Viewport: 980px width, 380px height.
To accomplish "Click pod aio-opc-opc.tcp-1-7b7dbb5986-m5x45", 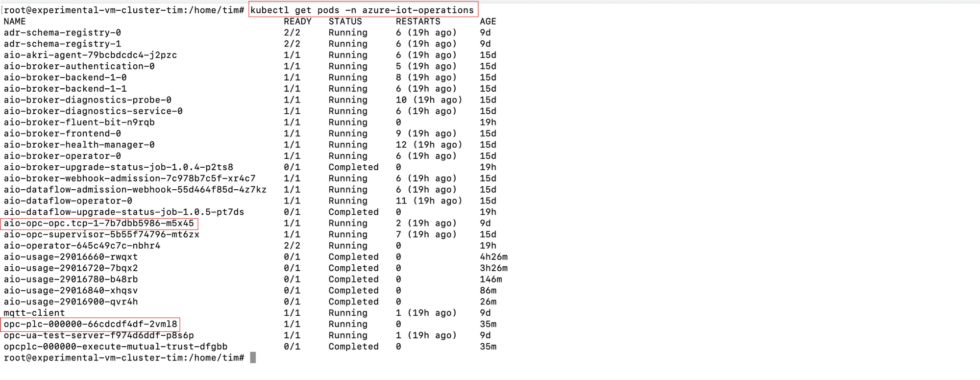I will tap(98, 224).
